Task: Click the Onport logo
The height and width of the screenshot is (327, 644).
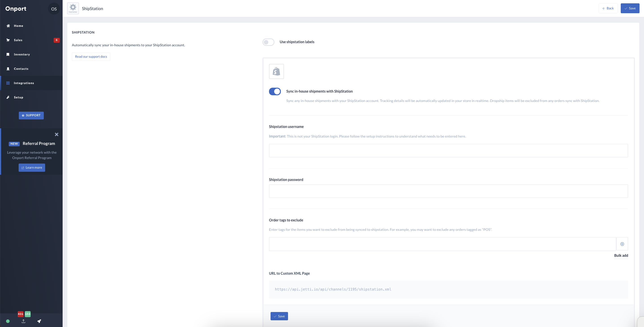Action: [16, 9]
